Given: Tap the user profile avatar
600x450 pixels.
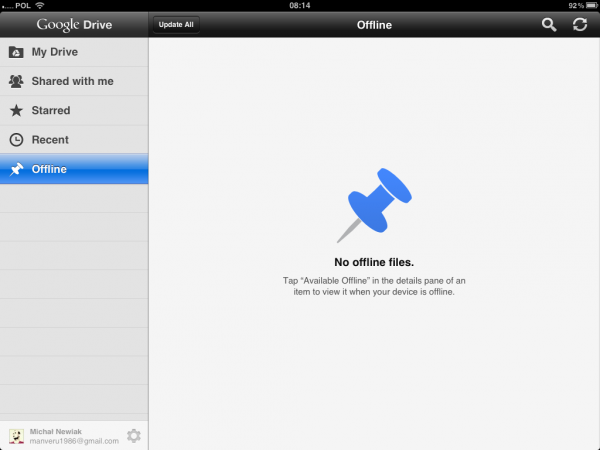Looking at the screenshot, I should [16, 435].
